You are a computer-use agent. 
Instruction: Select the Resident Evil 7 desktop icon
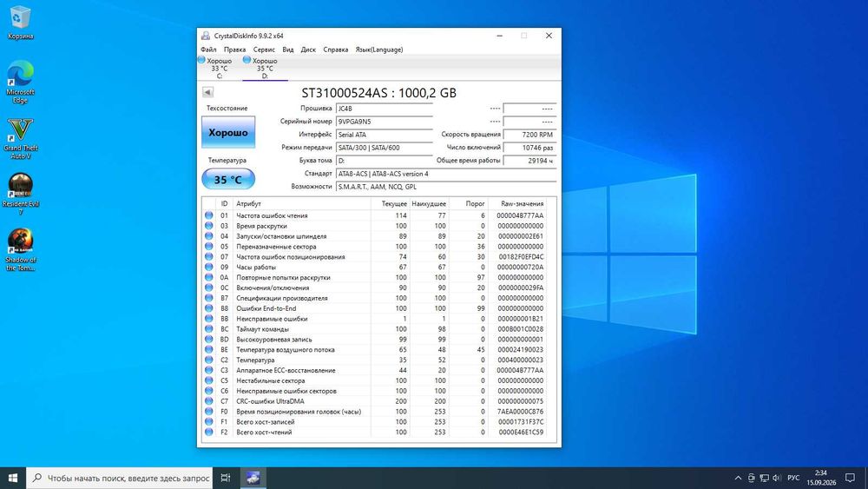(20, 194)
